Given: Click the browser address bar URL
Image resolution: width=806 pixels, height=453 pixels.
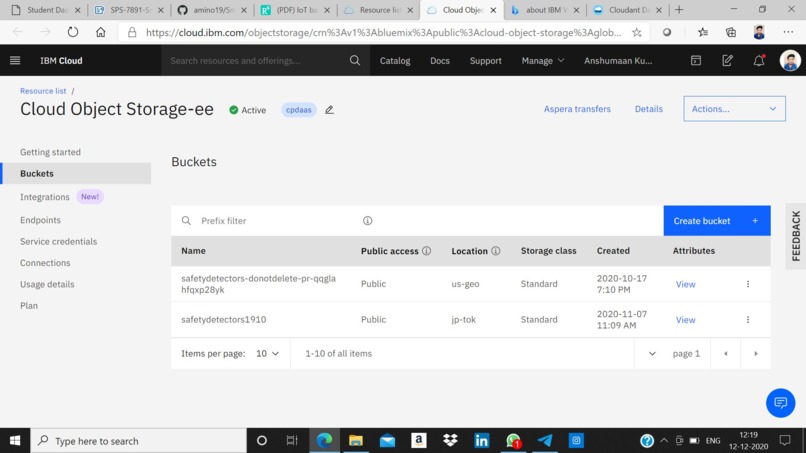Looking at the screenshot, I should [383, 32].
